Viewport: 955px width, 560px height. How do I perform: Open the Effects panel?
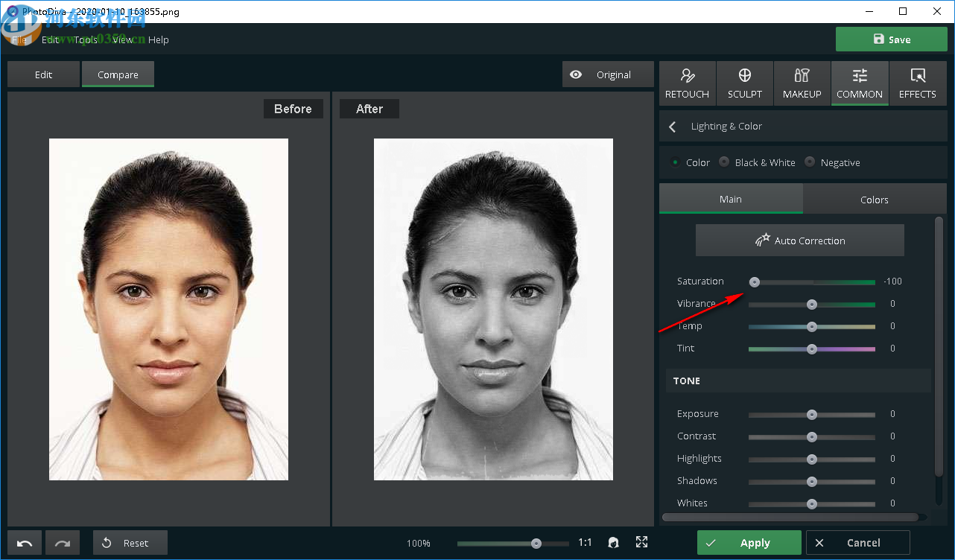click(917, 83)
